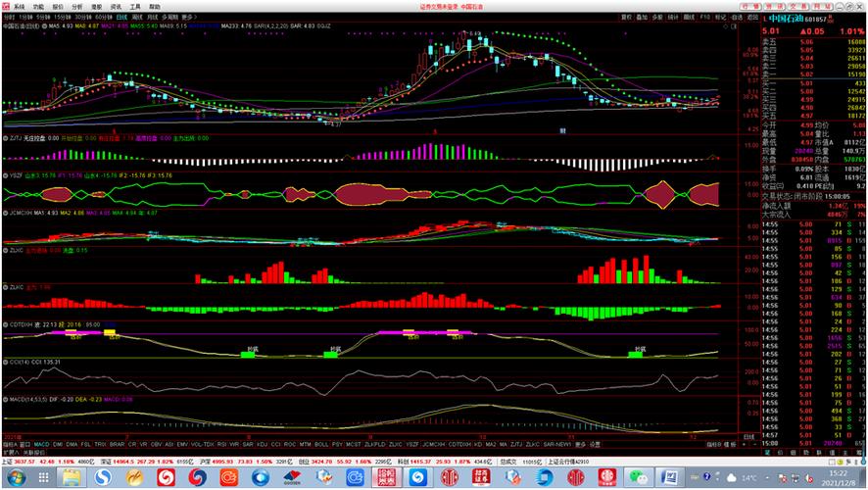
Task: Switch to the 日线 daily period tab
Action: 120,18
